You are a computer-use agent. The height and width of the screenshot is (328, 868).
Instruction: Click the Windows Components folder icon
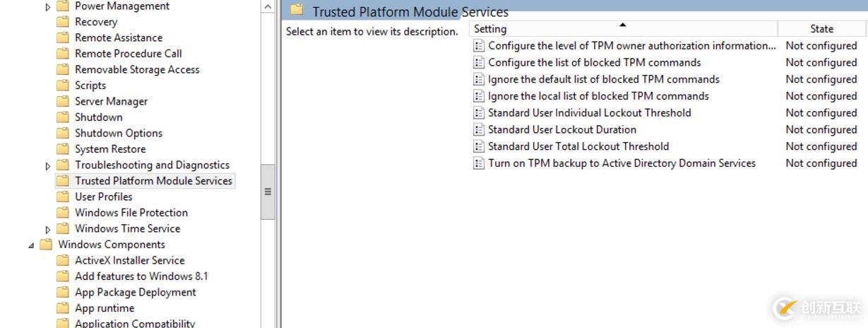click(47, 245)
